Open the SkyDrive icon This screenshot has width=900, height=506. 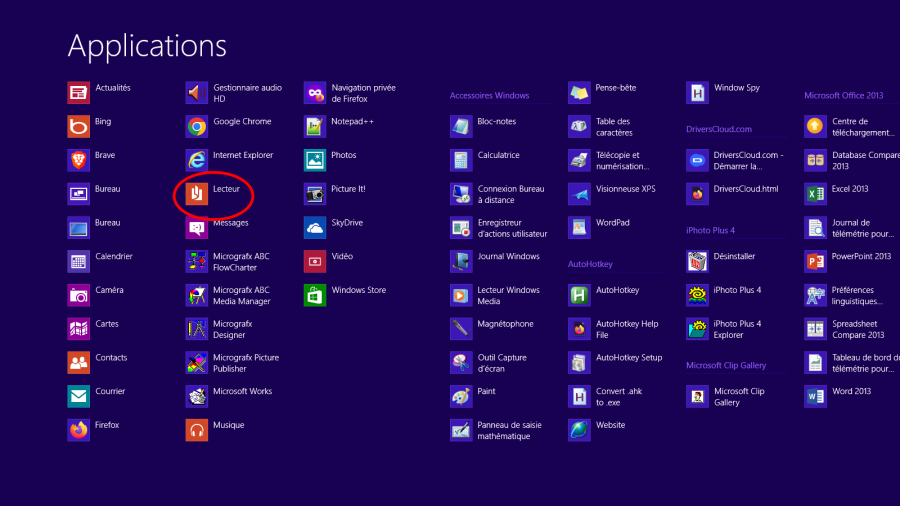tap(315, 228)
